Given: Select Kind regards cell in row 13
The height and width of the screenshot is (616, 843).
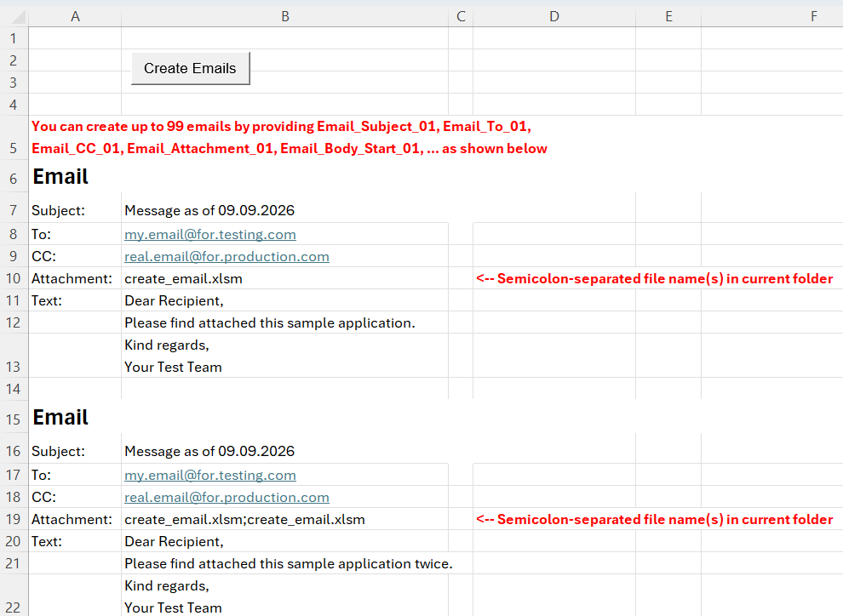Looking at the screenshot, I should [285, 356].
